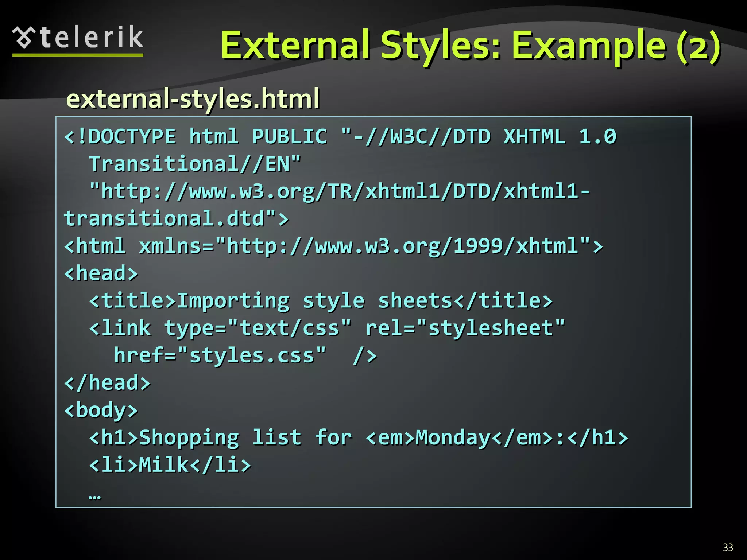
Task: Click the slide title External Styles: Example (2)
Action: [x=471, y=46]
